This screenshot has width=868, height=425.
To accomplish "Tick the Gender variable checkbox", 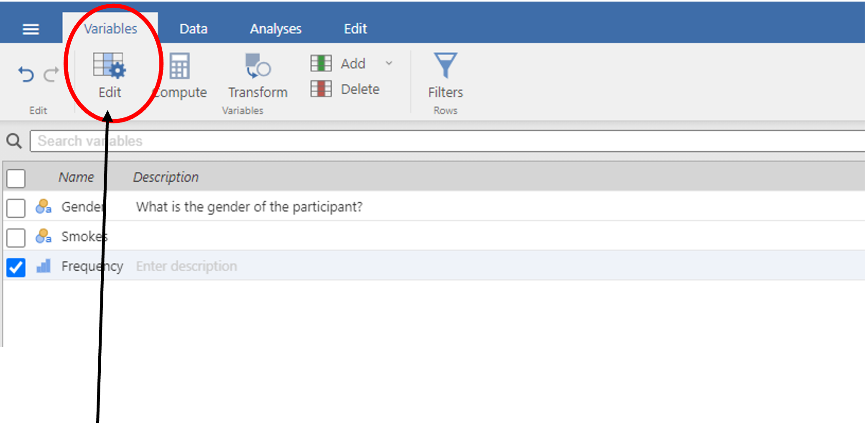I will coord(16,208).
